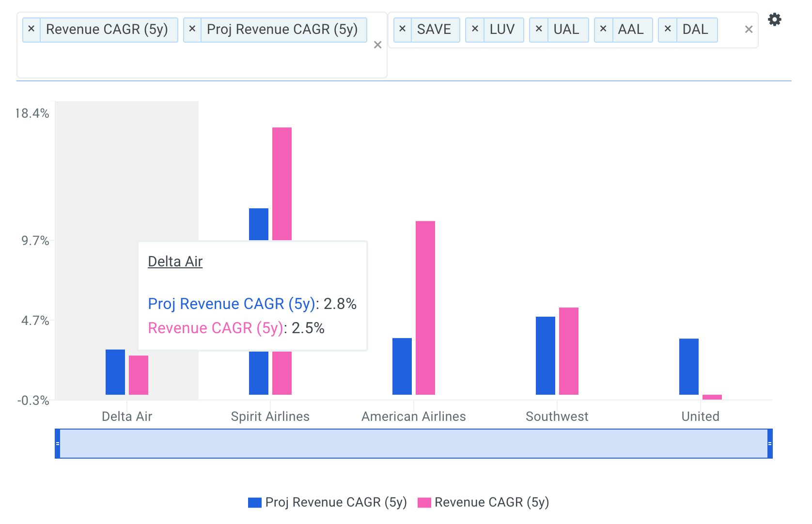Click the blue legend swatch for Proj Revenue
This screenshot has width=812, height=524.
click(255, 503)
